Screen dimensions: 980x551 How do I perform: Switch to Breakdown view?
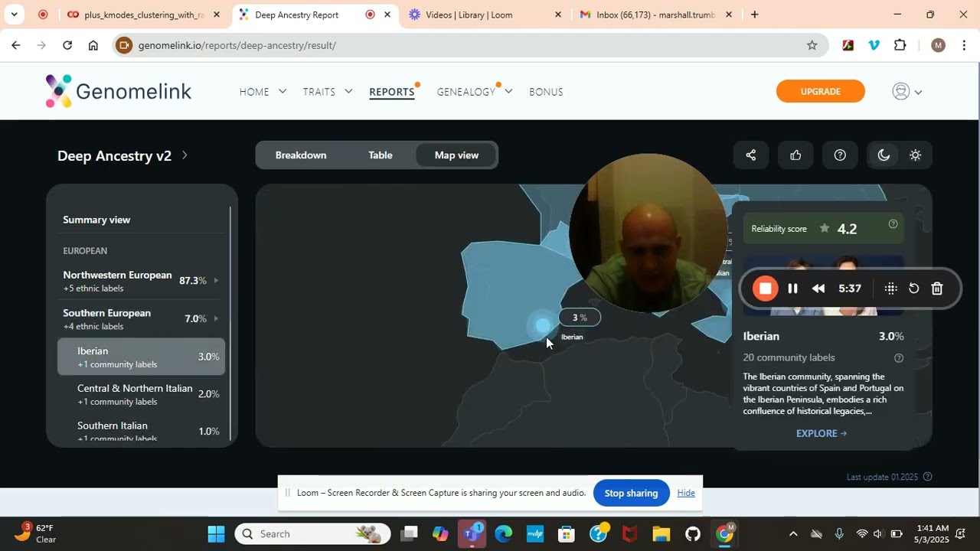pos(301,155)
